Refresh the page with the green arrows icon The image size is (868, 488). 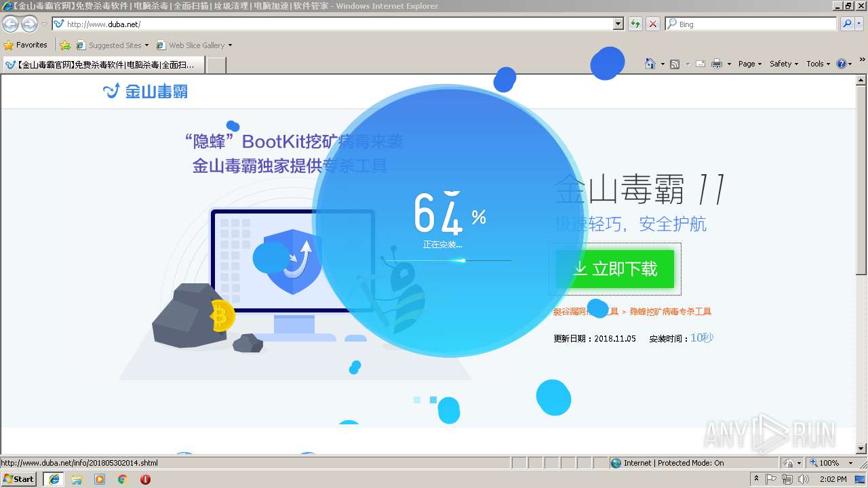[635, 24]
